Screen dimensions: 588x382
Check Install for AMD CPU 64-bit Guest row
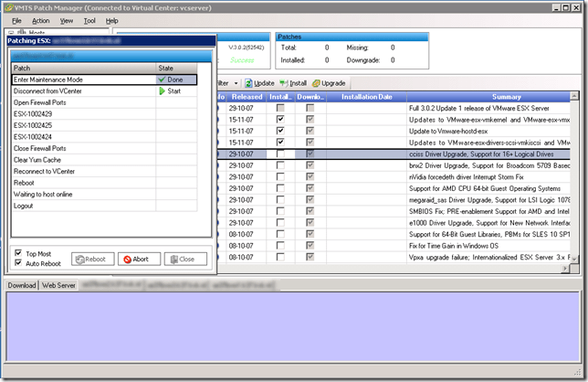[280, 188]
